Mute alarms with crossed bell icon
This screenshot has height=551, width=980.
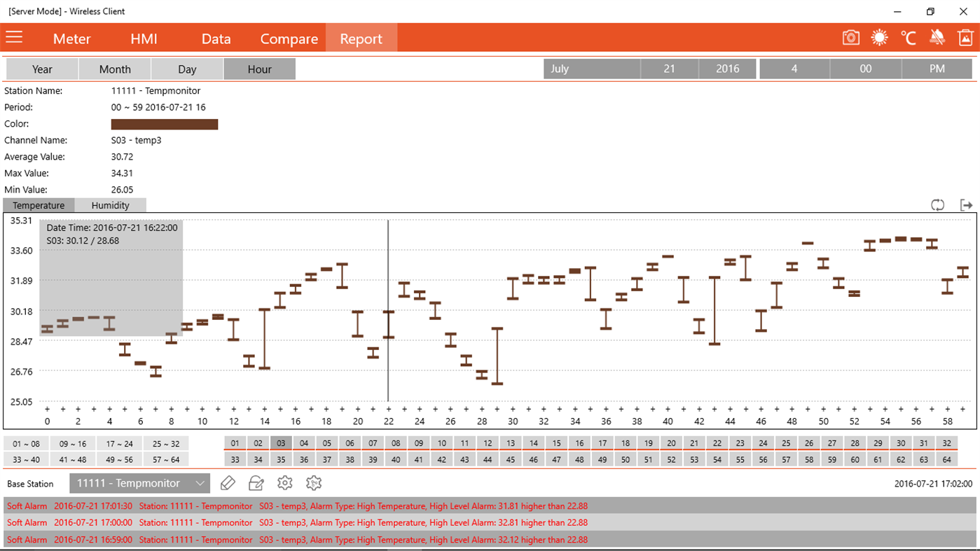pyautogui.click(x=937, y=38)
